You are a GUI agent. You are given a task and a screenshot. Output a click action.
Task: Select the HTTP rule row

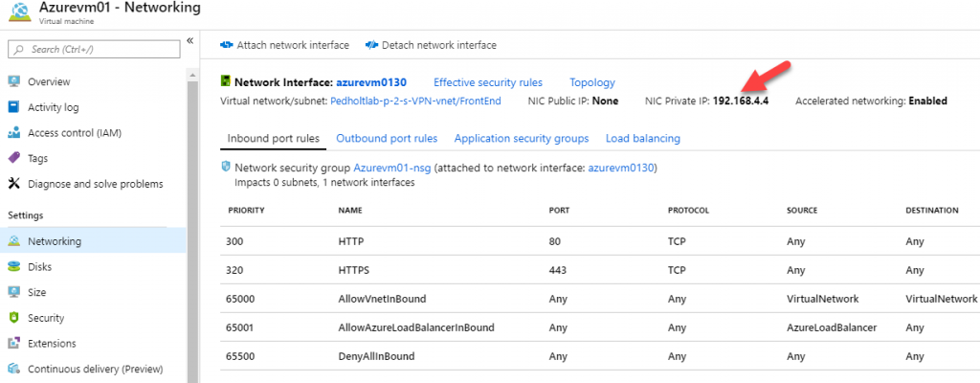(x=600, y=241)
